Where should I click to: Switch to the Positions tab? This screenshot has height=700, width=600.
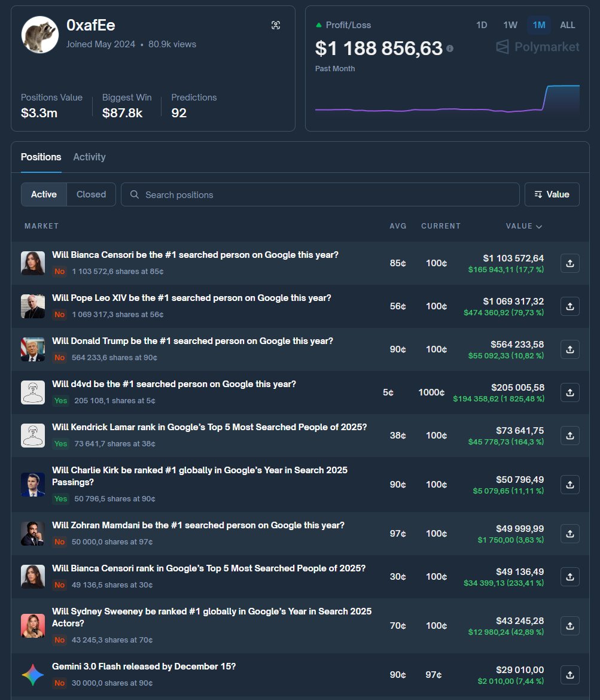pyautogui.click(x=41, y=157)
